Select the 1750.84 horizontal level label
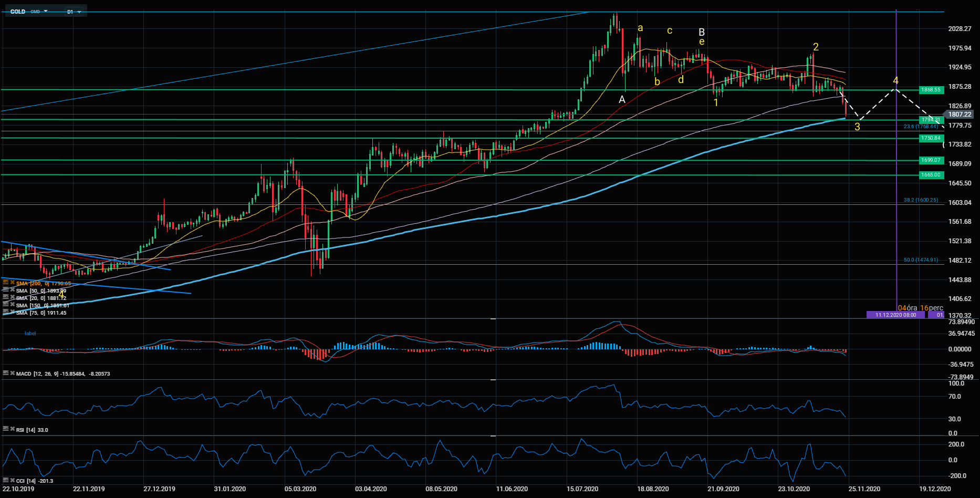 coord(931,138)
